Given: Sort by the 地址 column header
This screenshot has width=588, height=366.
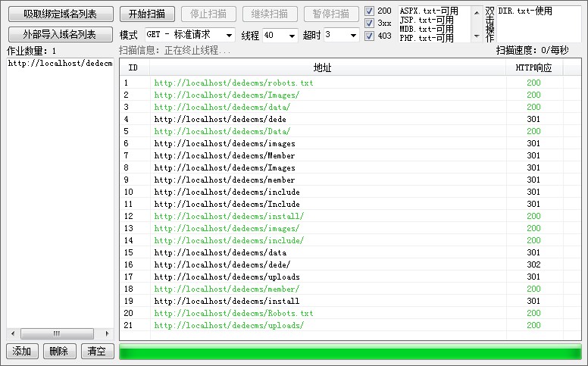Looking at the screenshot, I should [327, 67].
